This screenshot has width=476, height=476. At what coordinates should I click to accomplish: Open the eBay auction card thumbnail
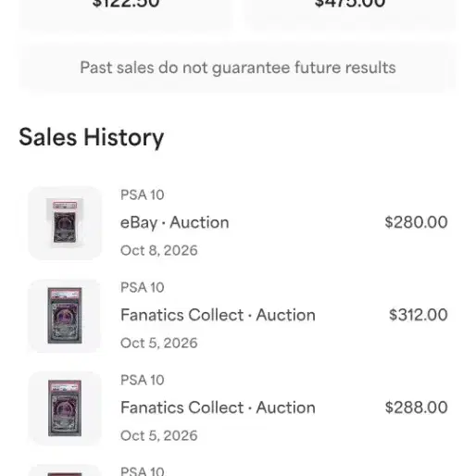65,222
